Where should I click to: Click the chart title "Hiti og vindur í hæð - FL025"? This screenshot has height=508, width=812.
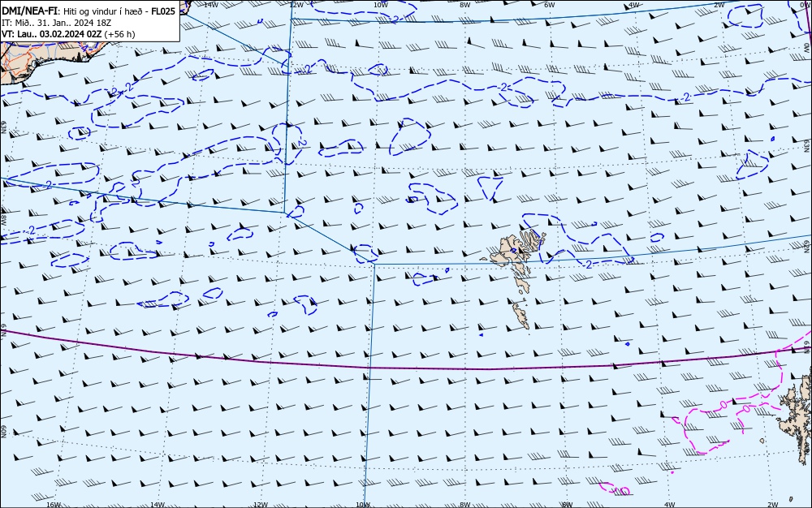[x=119, y=11]
